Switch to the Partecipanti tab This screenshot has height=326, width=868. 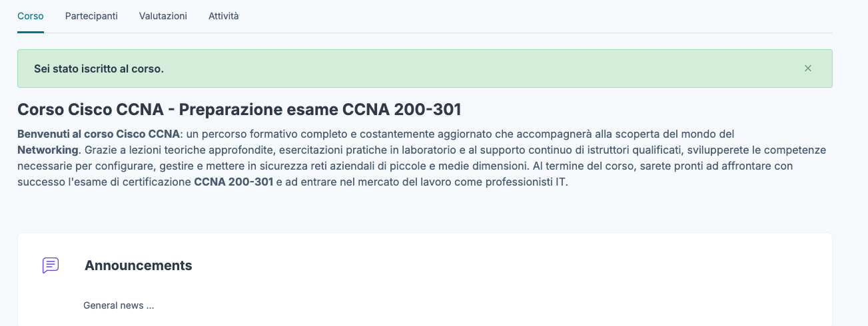point(91,16)
